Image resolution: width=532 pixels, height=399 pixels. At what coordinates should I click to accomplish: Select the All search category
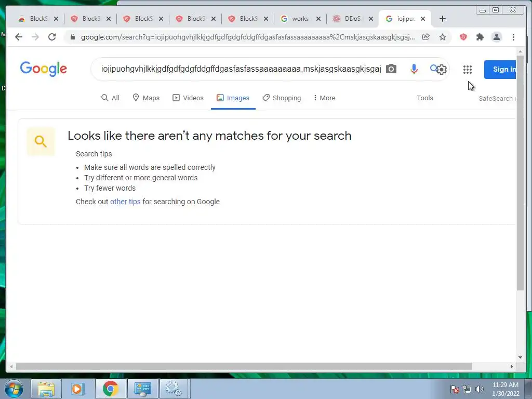[110, 98]
